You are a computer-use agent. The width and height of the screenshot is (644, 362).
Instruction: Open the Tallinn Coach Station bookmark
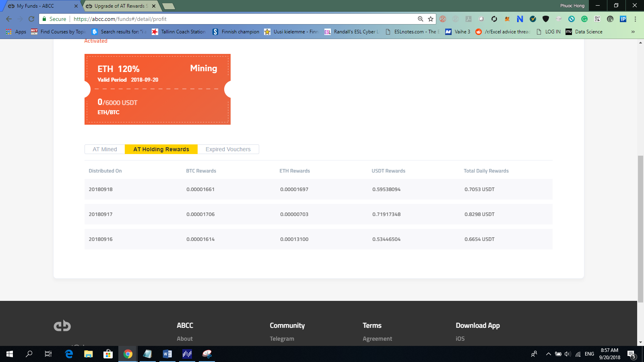(x=179, y=32)
